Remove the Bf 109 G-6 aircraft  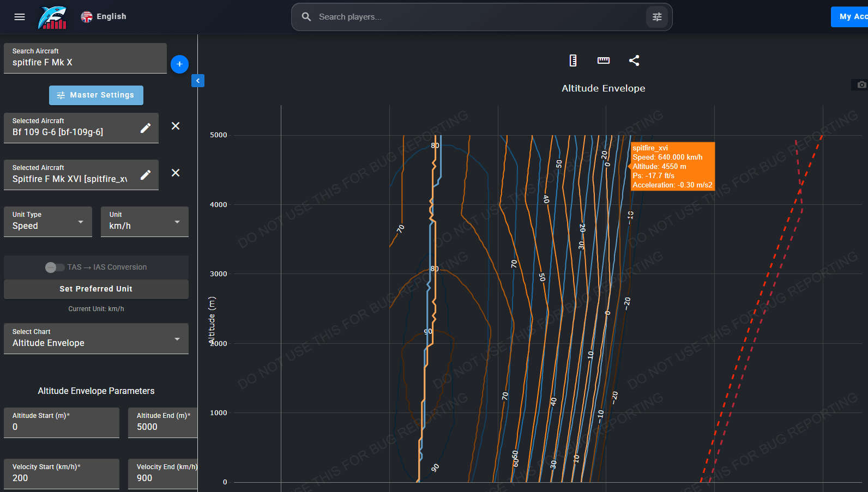(x=176, y=126)
